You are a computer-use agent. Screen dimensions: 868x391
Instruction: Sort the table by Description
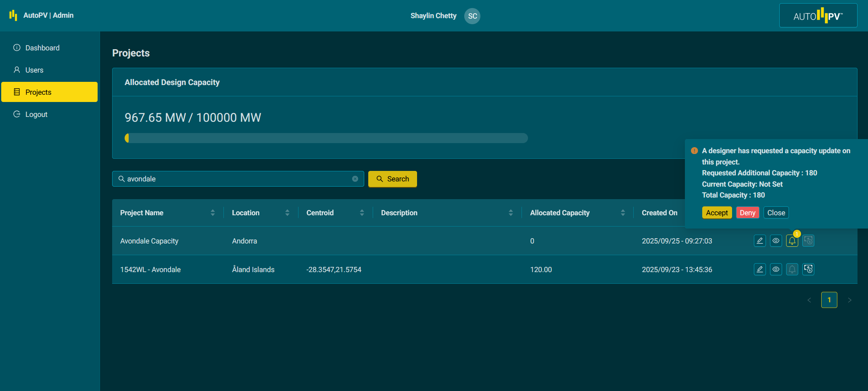click(x=511, y=213)
